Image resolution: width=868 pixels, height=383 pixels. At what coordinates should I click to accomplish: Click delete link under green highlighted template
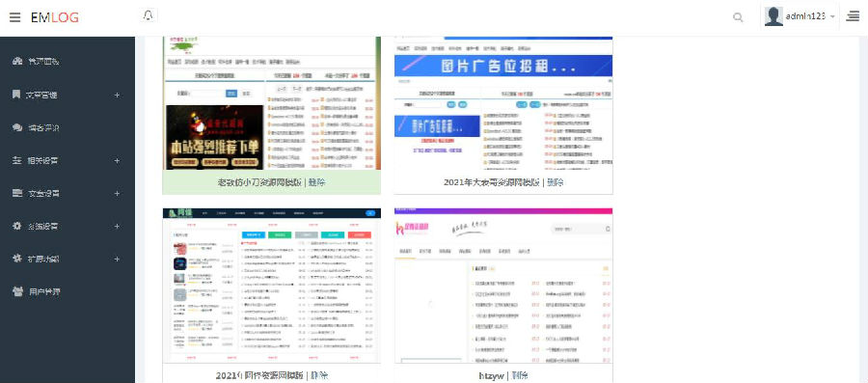coord(316,182)
